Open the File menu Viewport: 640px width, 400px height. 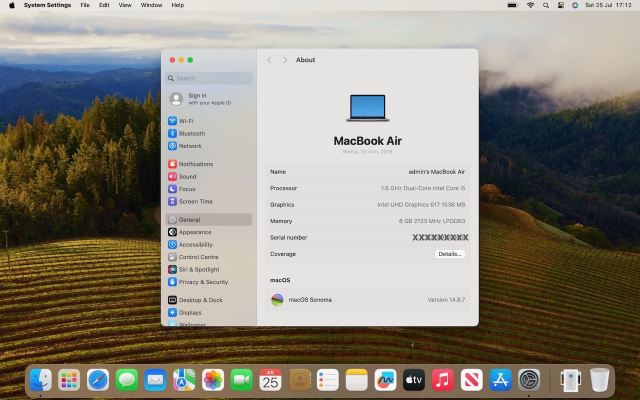pos(85,5)
